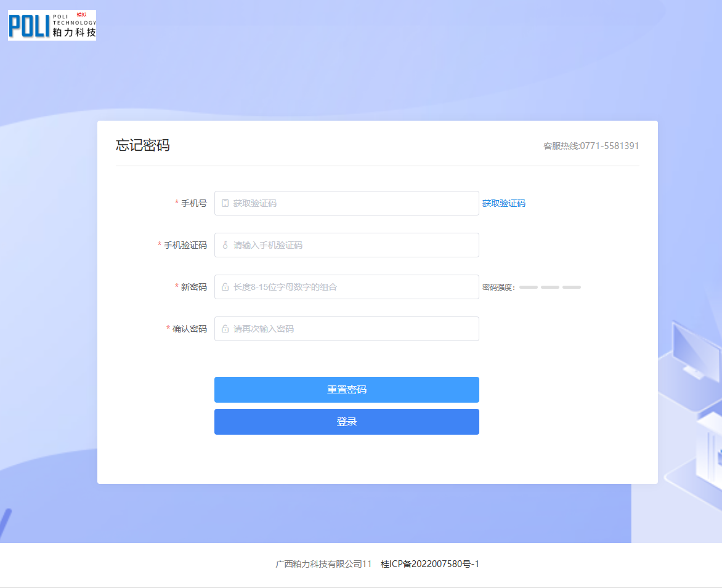Click the computer monitor illustration
Viewport: 722px width, 588px height.
tap(696, 349)
